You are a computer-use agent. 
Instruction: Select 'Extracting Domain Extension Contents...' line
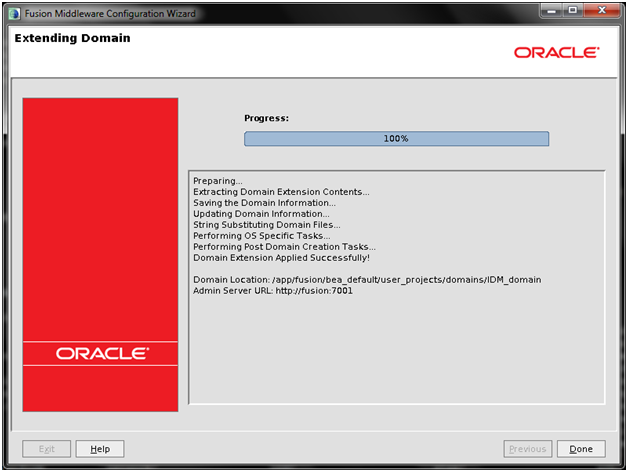pos(281,192)
